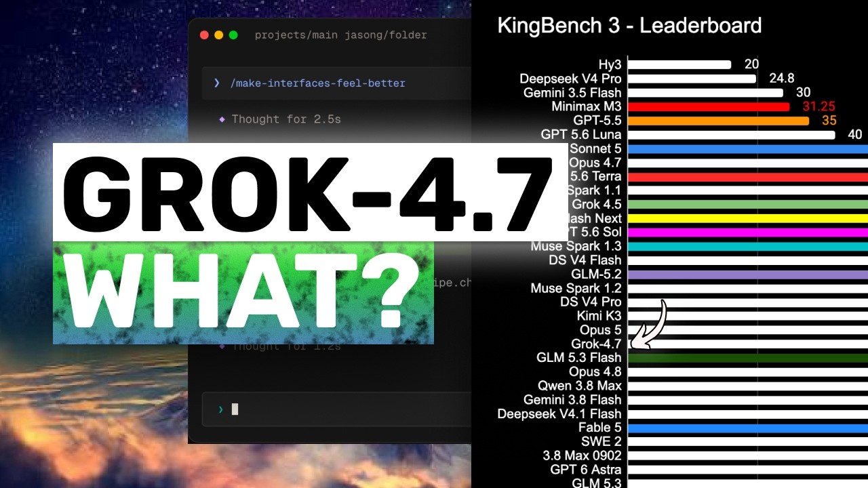Select the 'GPT-5.5' label
The height and width of the screenshot is (488, 868).
pyautogui.click(x=597, y=121)
